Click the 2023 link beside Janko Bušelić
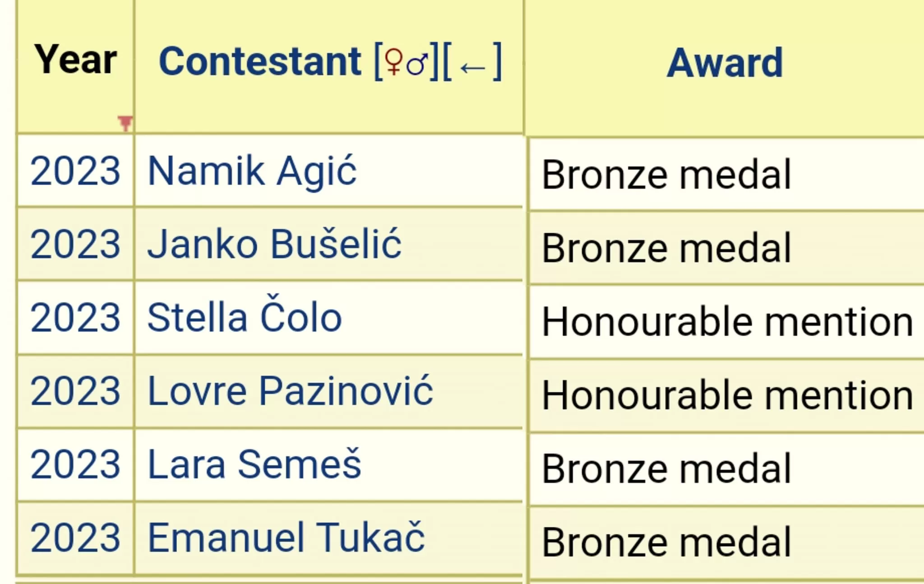The width and height of the screenshot is (924, 584). tap(75, 244)
